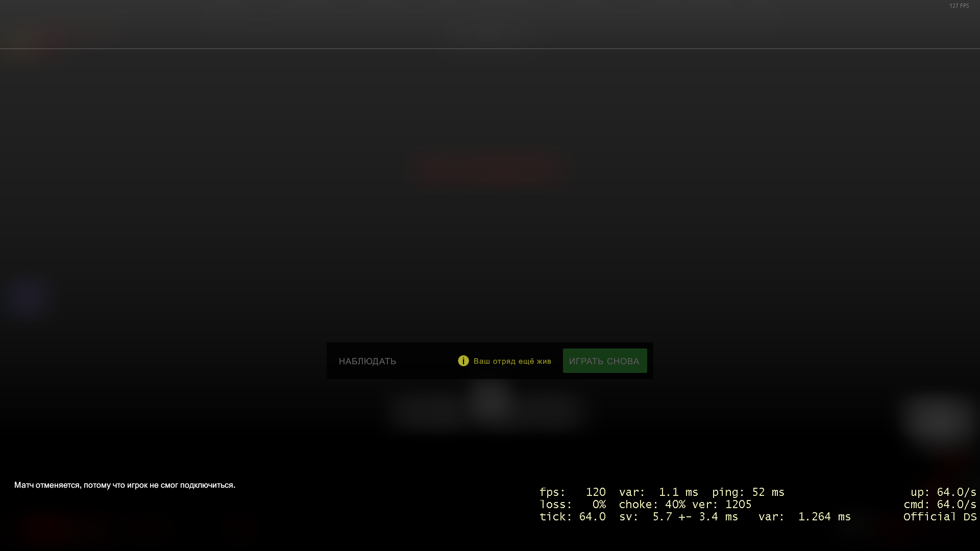The width and height of the screenshot is (980, 551).
Task: Click the НАБЛЮДАТЬ spectate button
Action: 367,361
